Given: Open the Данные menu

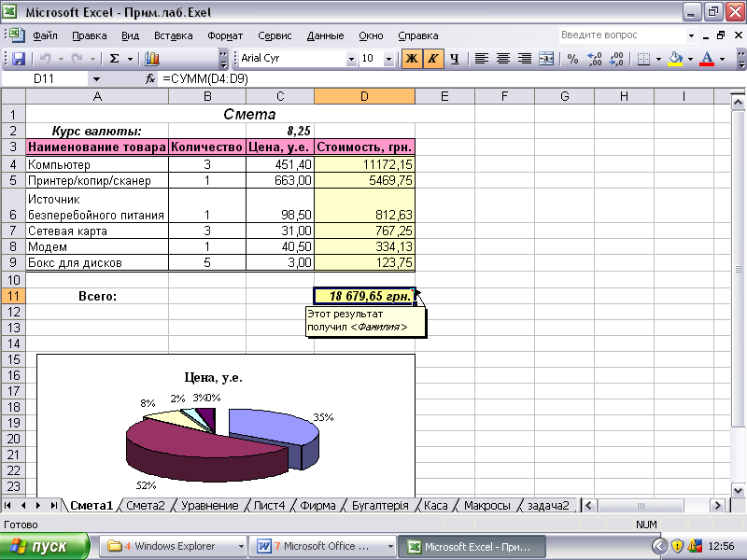Looking at the screenshot, I should point(325,35).
